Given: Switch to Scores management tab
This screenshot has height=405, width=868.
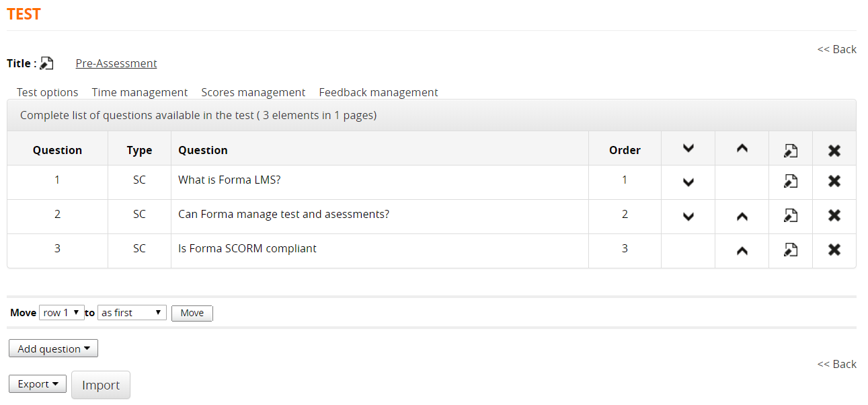Looking at the screenshot, I should [x=253, y=92].
